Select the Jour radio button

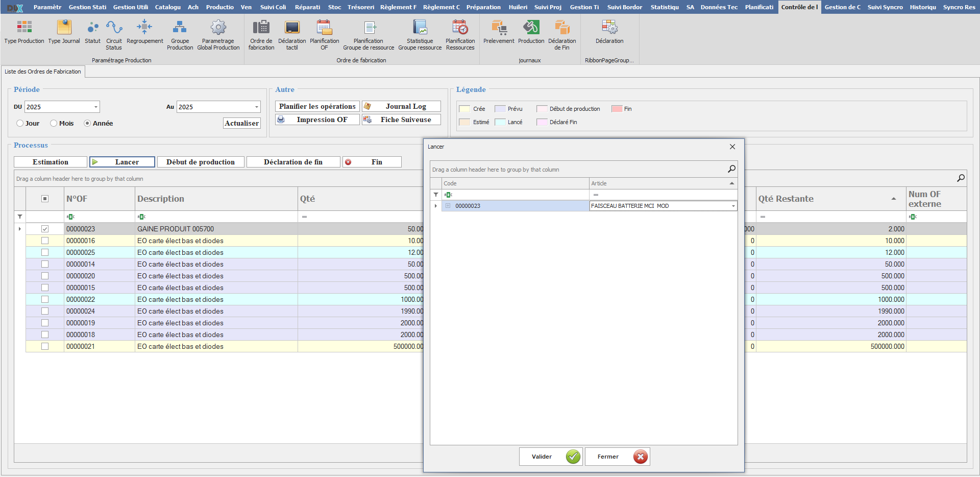pos(20,124)
